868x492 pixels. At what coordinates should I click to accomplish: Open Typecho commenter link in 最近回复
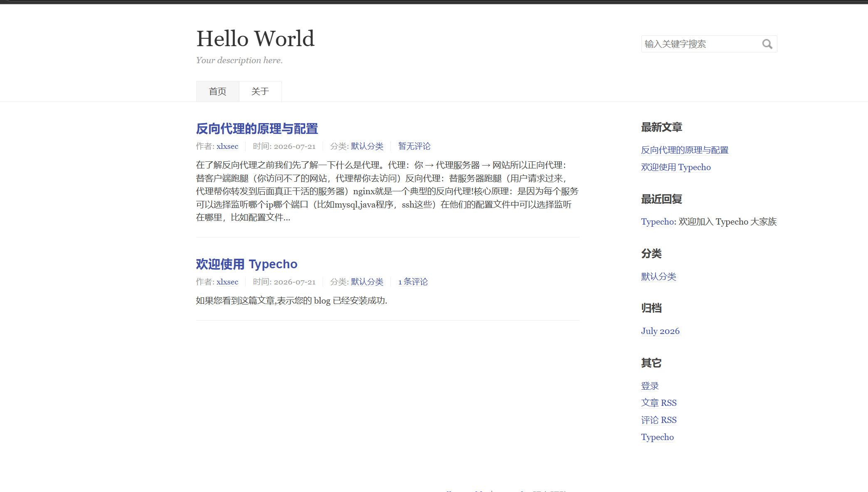click(657, 222)
